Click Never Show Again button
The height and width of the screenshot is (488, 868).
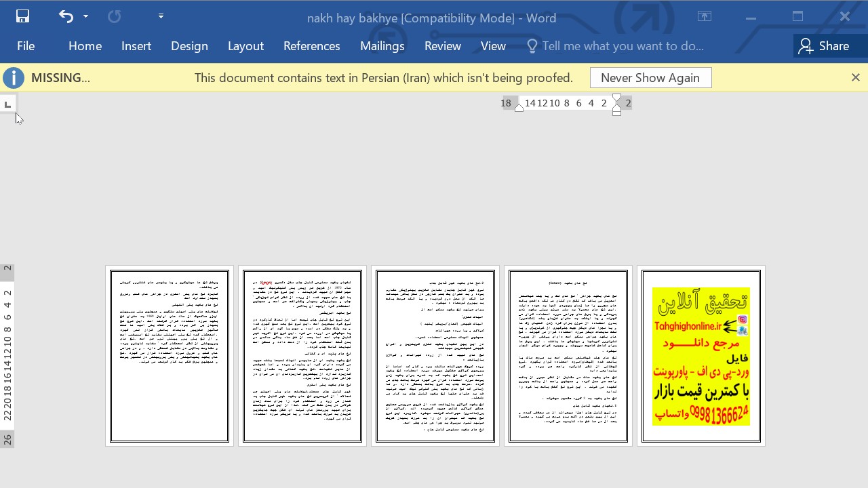click(x=650, y=78)
